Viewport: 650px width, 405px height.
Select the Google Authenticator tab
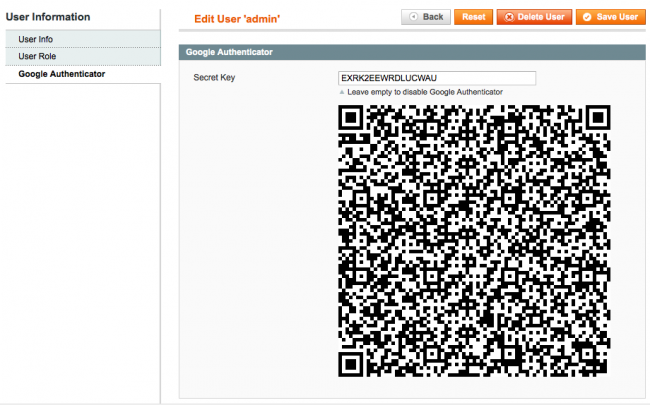pos(83,74)
